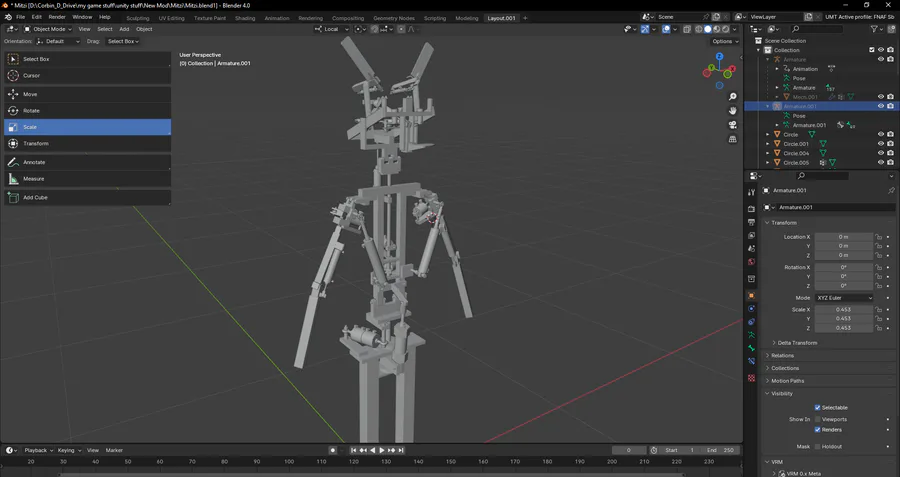
Task: Click the timeline End frame field
Action: coord(720,451)
